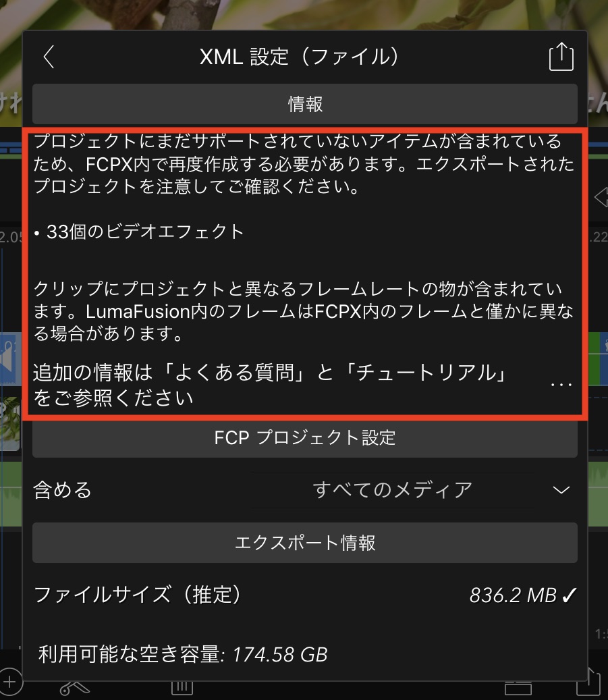608x700 pixels.
Task: Expand the すべてのメディア chevron
Action: (x=561, y=490)
